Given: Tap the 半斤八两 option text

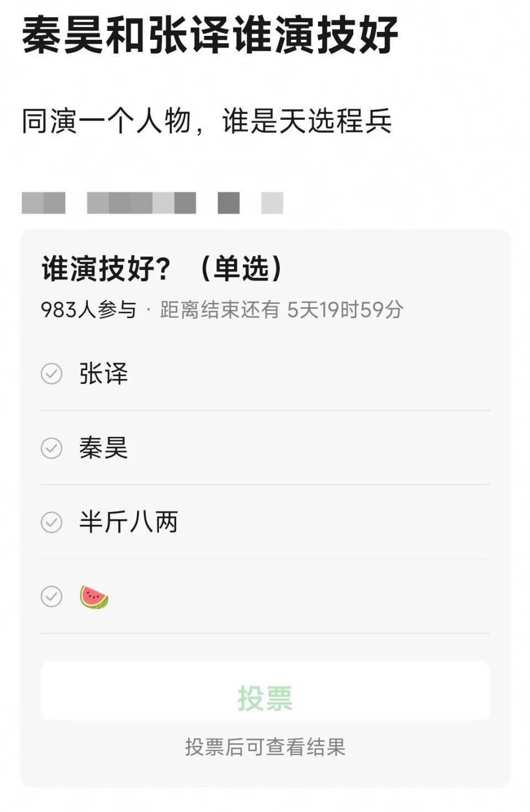Looking at the screenshot, I should click(x=128, y=522).
